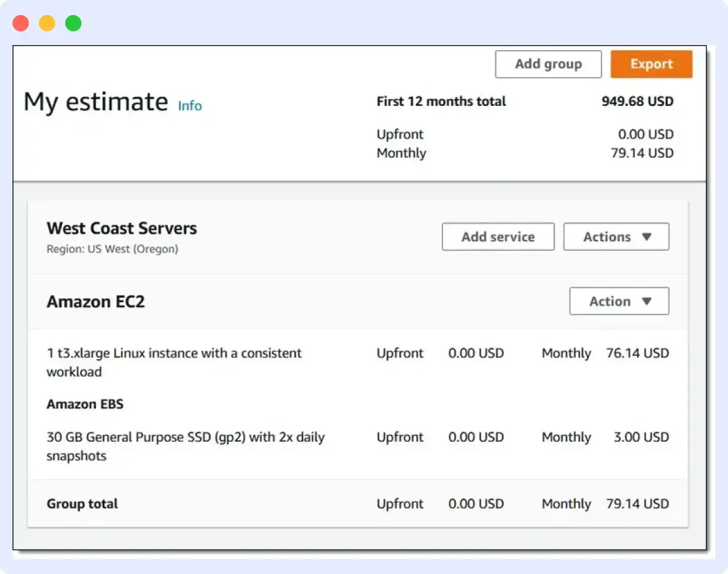Viewport: 728px width, 574px height.
Task: Open the Actions dropdown for West Coast Servers
Action: [616, 236]
